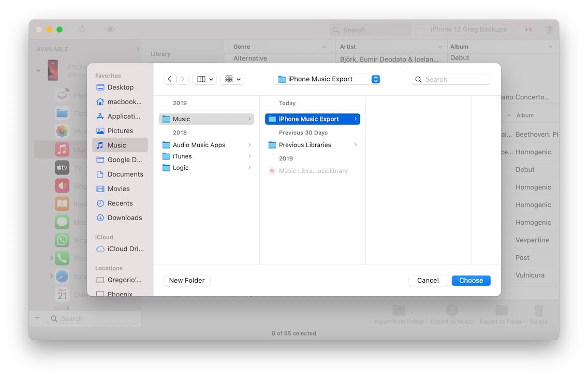Click the Cancel button
This screenshot has width=588, height=378.
pos(428,280)
